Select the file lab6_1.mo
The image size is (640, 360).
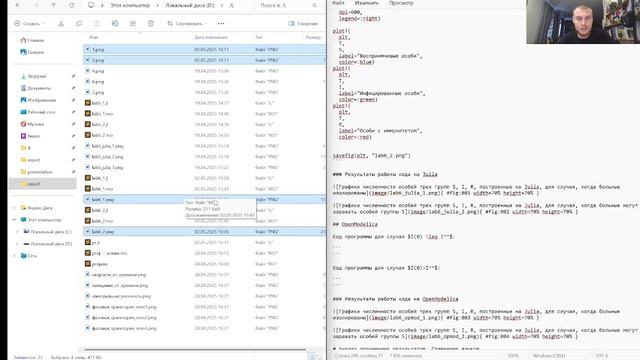[x=204, y=189]
